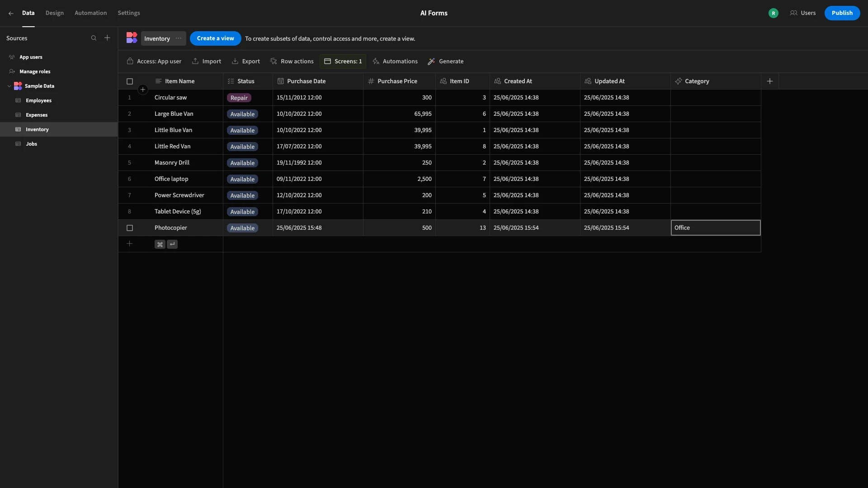
Task: Switch to the Data tab
Action: click(x=28, y=13)
